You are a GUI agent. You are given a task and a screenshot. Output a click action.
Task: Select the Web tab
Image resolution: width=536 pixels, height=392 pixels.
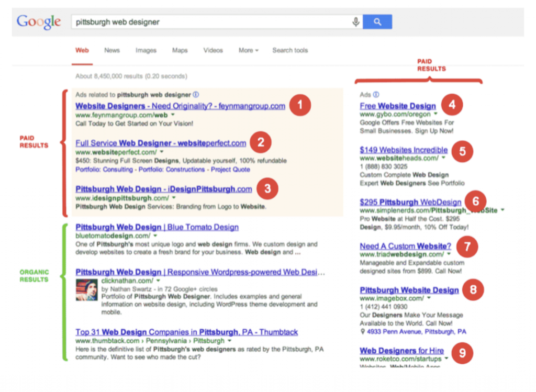[x=82, y=50]
